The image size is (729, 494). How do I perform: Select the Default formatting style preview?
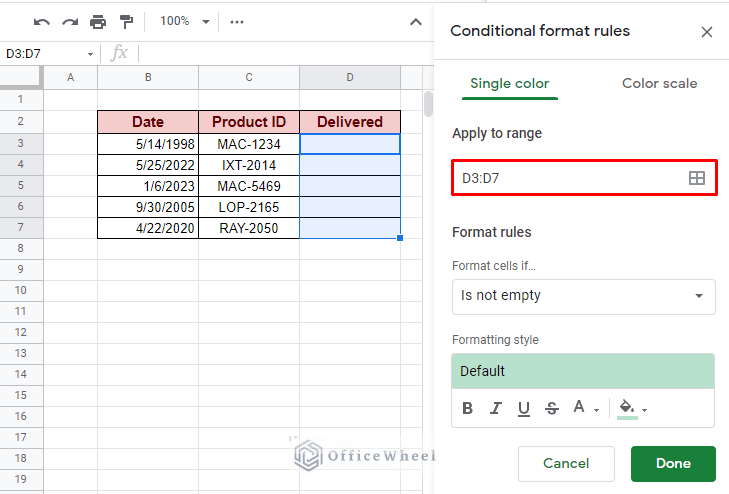[x=583, y=371]
